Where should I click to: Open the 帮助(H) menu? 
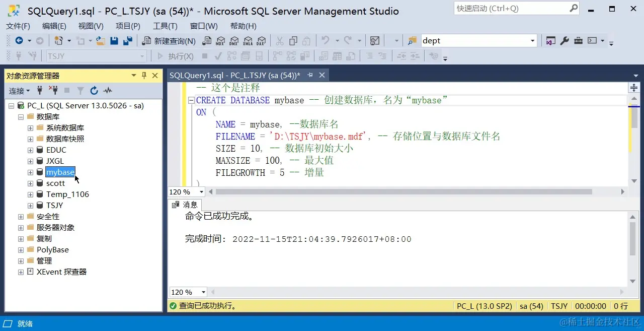[x=243, y=26]
